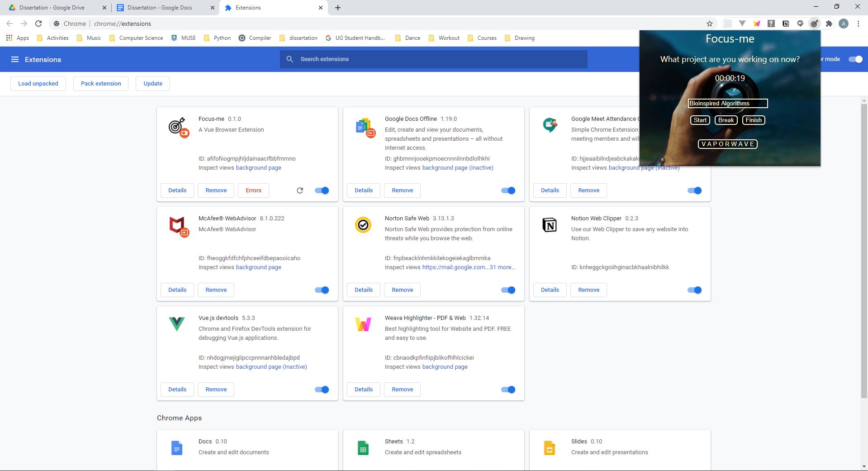Disable the Focus-me extension toggle
This screenshot has height=471, width=868.
pyautogui.click(x=322, y=190)
